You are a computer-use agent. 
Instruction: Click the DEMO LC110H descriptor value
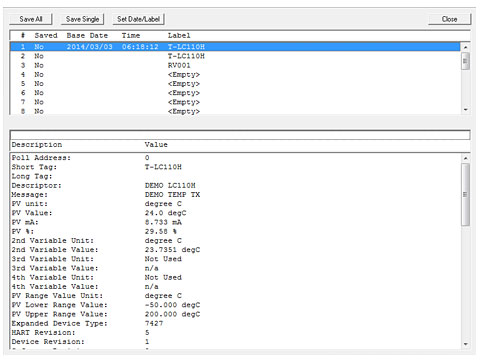[170, 185]
